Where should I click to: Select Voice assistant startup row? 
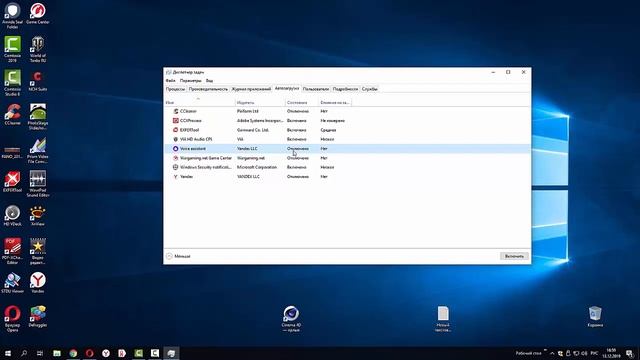347,149
